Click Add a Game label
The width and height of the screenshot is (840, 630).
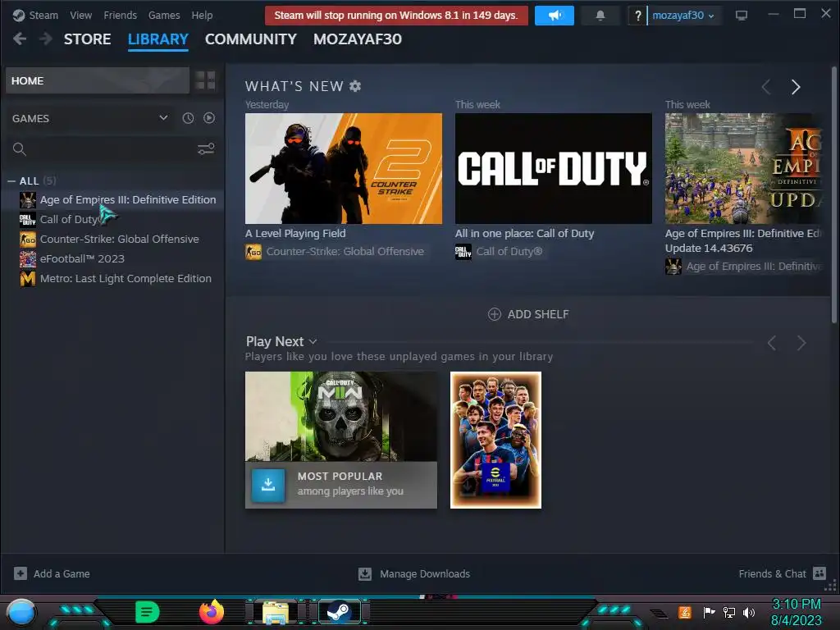[x=62, y=573]
